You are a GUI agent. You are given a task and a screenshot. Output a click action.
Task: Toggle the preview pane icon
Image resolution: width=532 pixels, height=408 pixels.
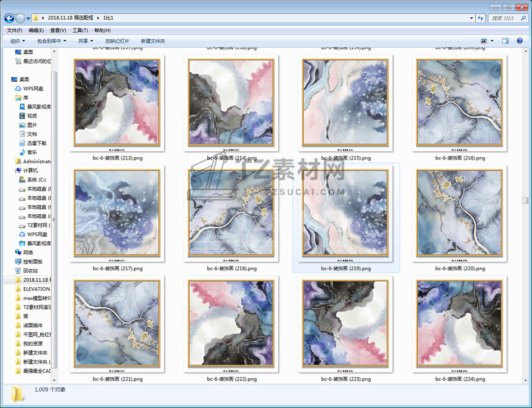505,41
